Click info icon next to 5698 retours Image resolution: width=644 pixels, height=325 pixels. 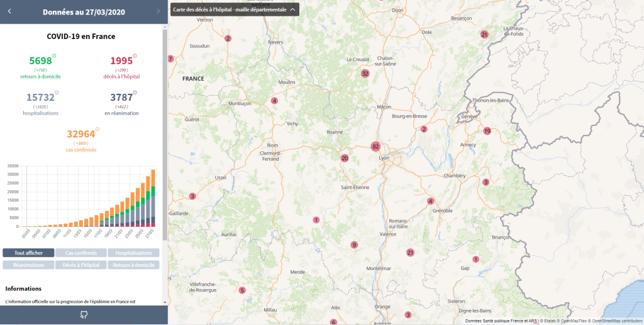54,56
